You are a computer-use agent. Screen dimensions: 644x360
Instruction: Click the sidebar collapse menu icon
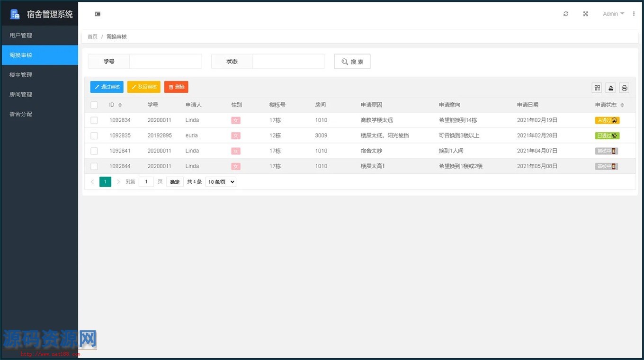click(98, 14)
